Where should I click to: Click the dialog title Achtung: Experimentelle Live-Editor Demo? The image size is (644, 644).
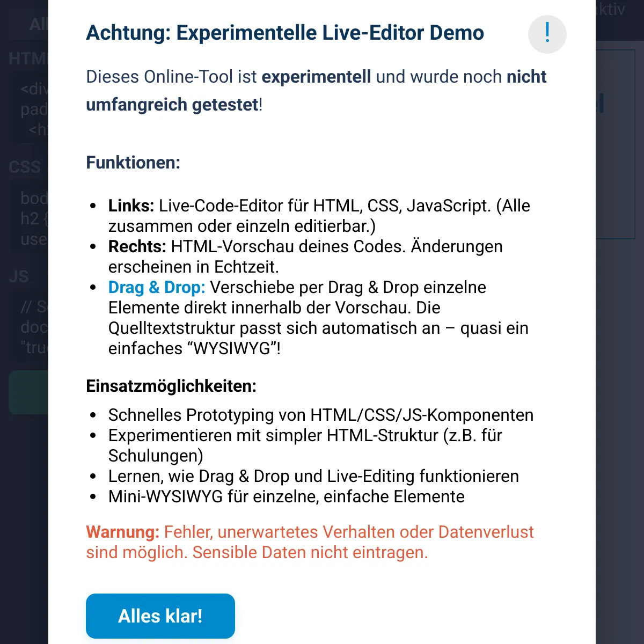(x=285, y=33)
